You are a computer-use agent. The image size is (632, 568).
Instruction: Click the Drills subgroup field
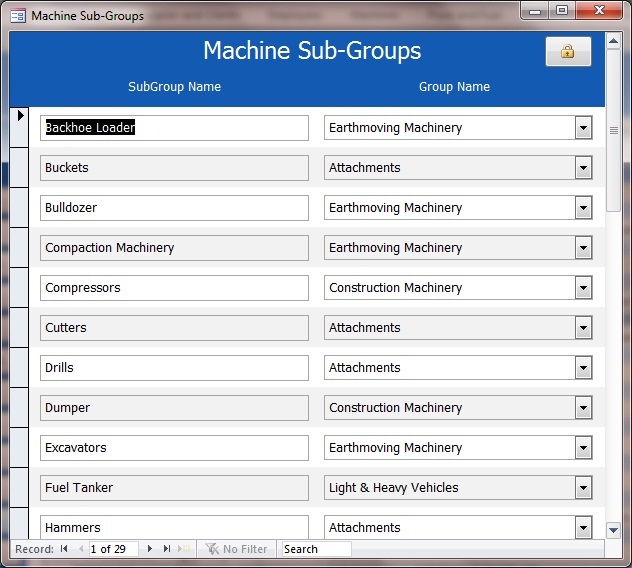coord(174,367)
